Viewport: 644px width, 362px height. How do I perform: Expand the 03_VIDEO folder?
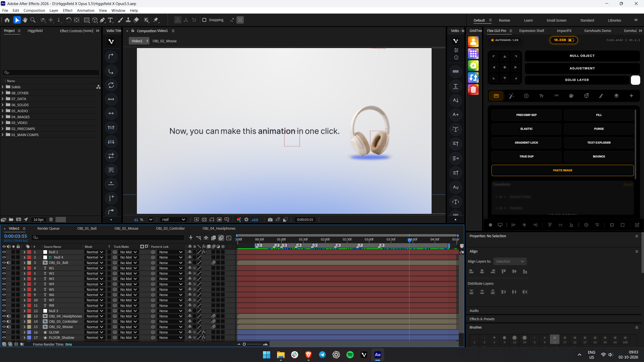coord(3,123)
